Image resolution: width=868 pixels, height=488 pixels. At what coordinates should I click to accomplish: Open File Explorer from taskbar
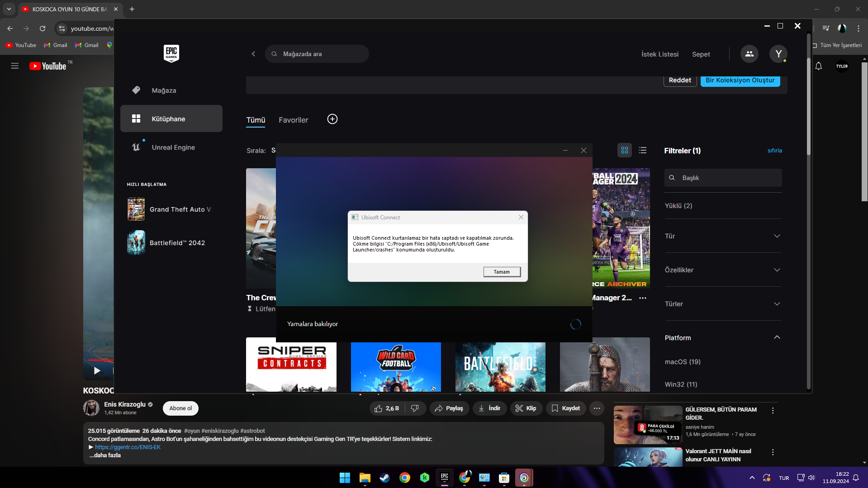365,478
